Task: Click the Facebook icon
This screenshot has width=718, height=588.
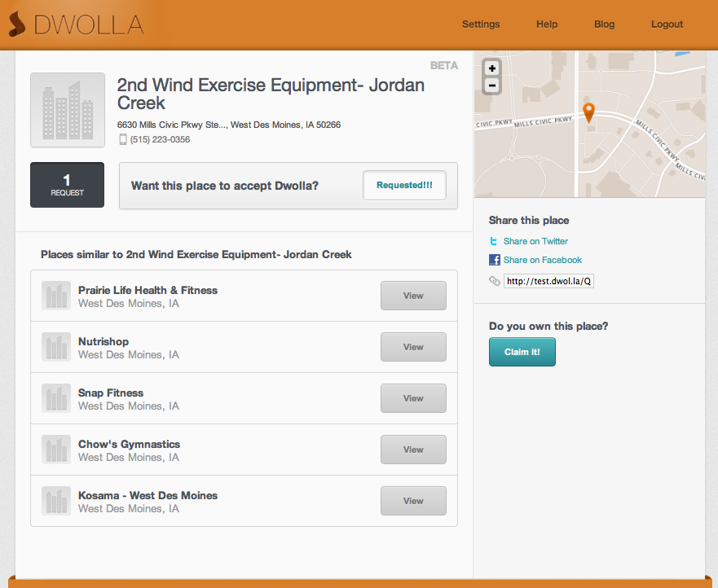Action: pos(494,260)
